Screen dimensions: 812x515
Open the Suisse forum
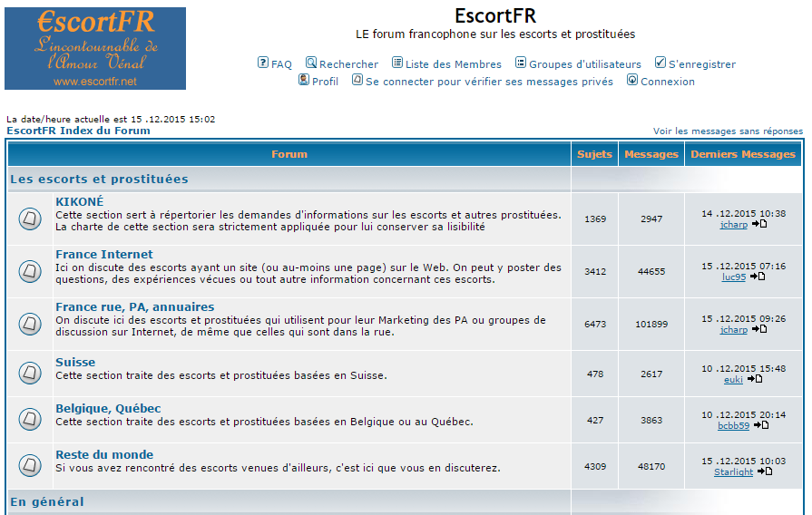(x=75, y=362)
